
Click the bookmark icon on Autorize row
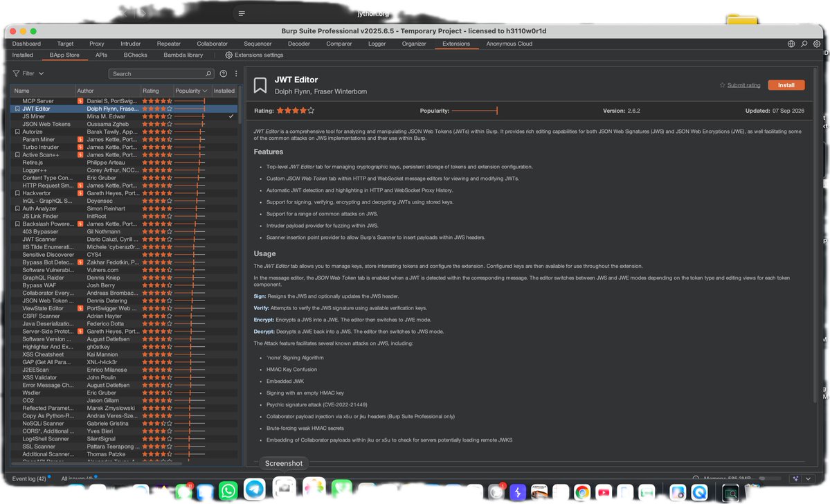(x=17, y=132)
